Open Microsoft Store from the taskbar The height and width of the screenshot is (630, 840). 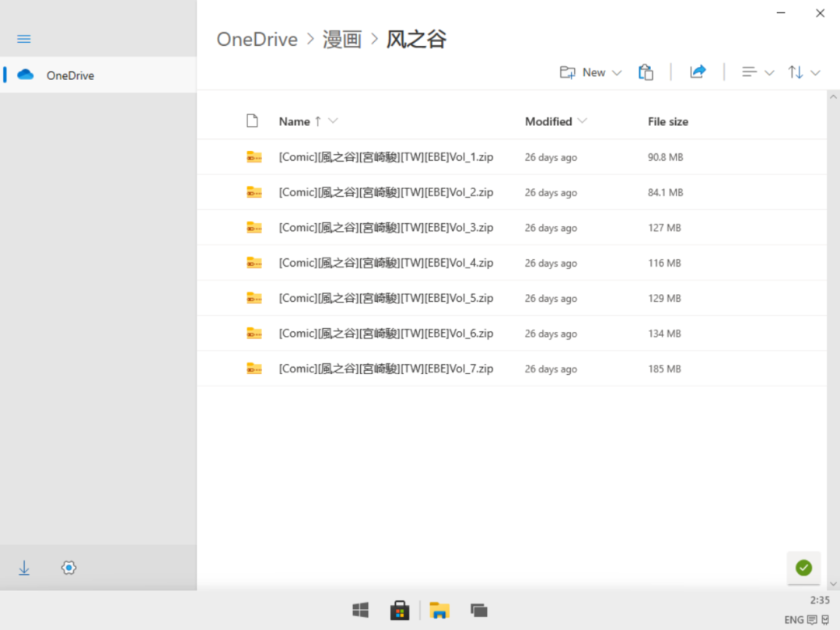click(400, 611)
